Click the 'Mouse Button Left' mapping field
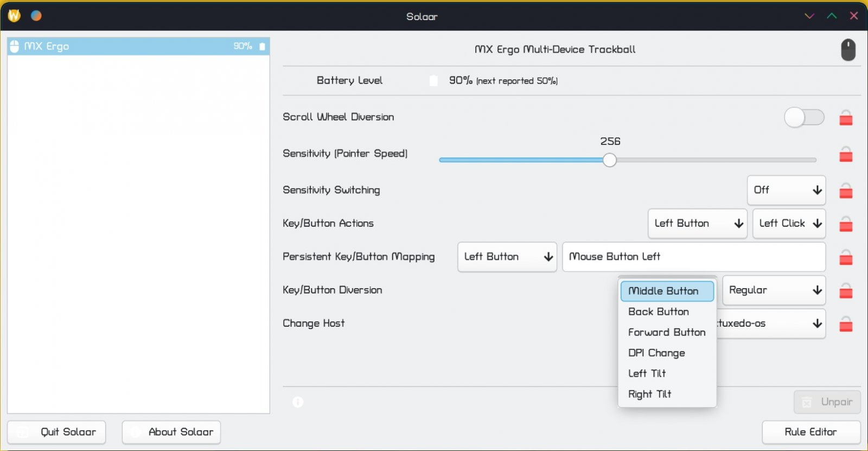Image resolution: width=868 pixels, height=451 pixels. tap(693, 257)
